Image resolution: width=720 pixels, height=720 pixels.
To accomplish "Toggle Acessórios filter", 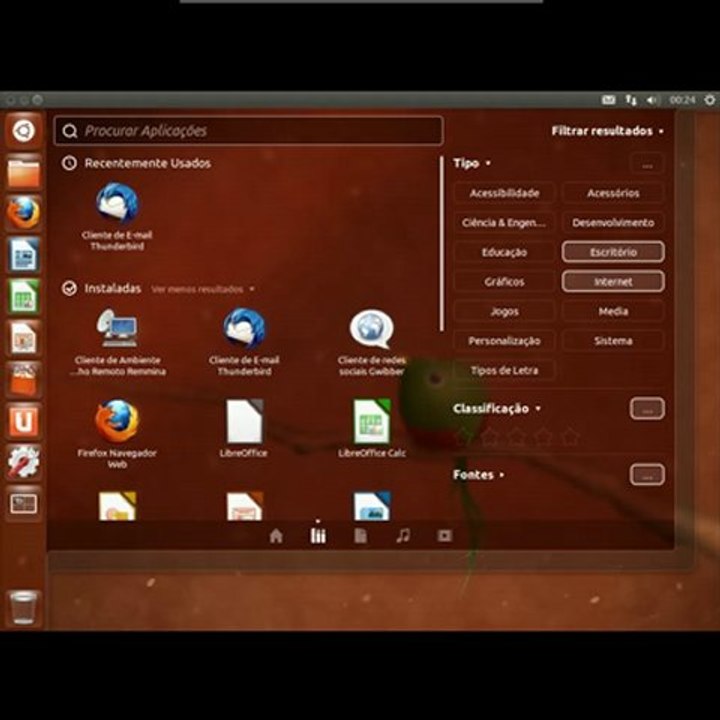I will pos(613,193).
